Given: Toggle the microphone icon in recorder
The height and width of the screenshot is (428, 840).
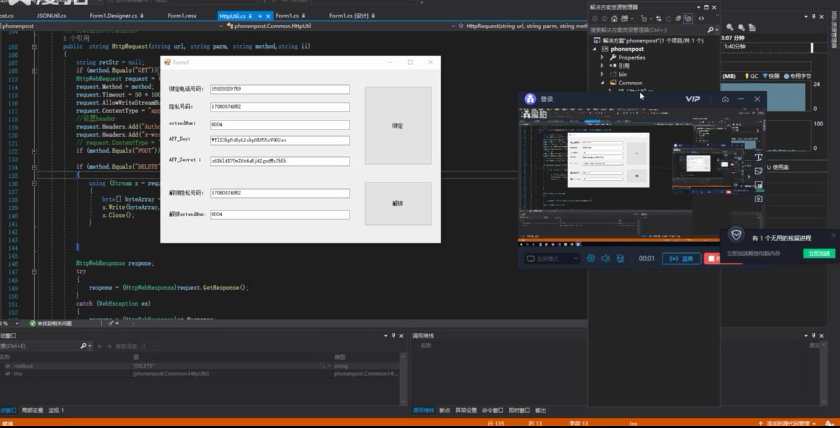Looking at the screenshot, I should (620, 258).
